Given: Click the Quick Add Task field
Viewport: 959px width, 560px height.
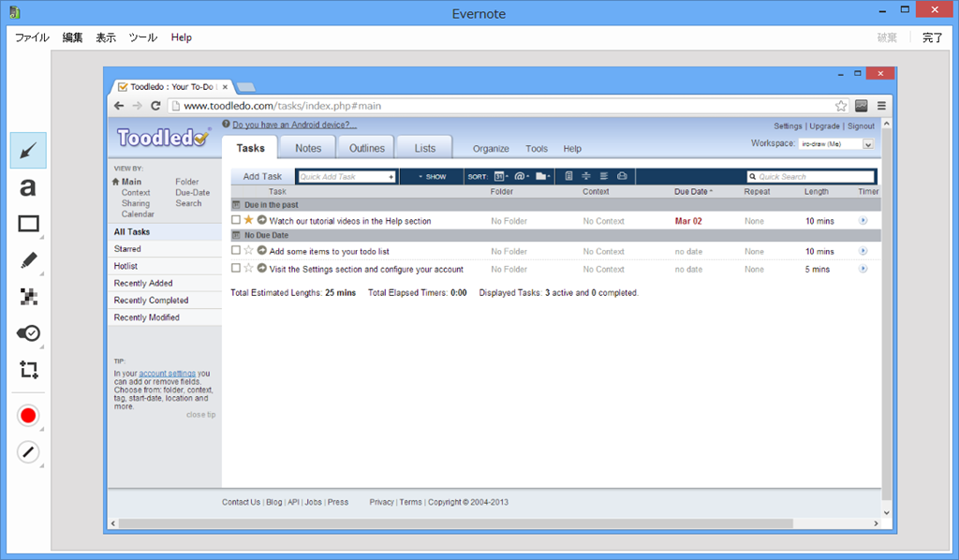Looking at the screenshot, I should (347, 177).
